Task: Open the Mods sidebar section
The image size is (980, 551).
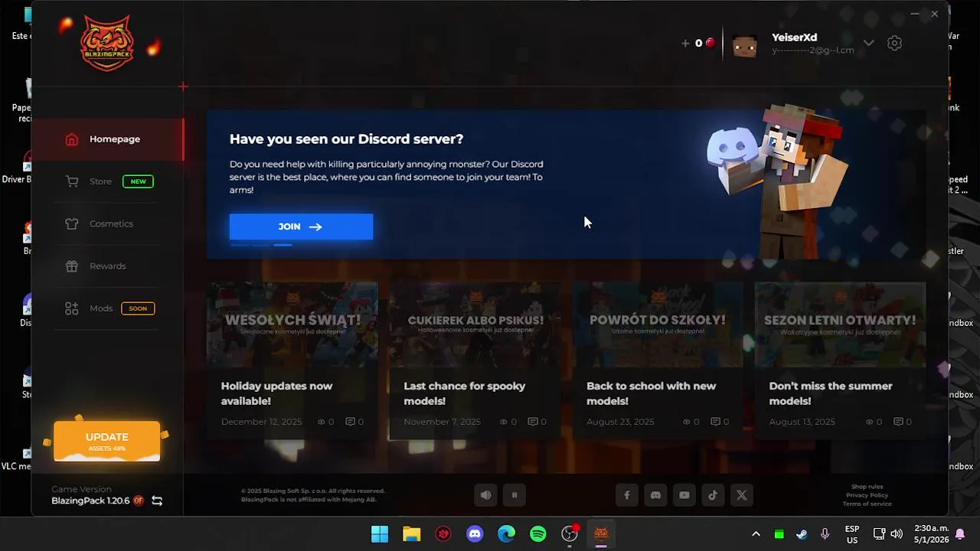Action: [107, 308]
